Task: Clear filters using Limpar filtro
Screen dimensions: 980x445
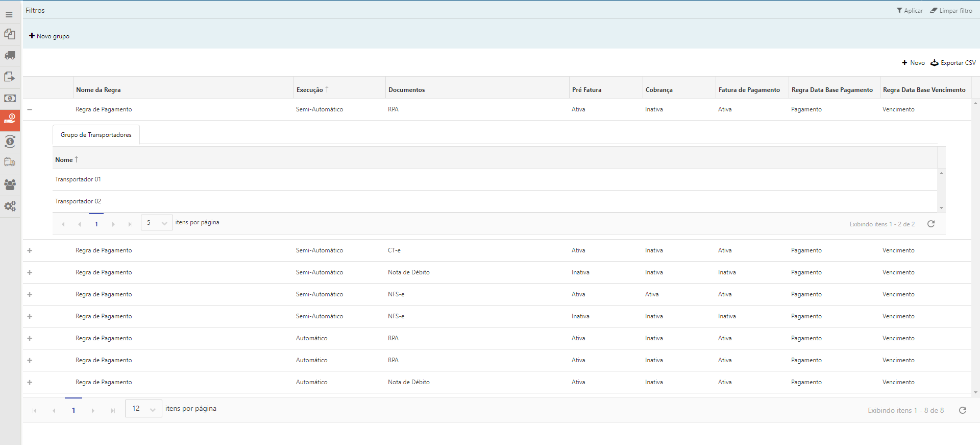Action: [951, 11]
